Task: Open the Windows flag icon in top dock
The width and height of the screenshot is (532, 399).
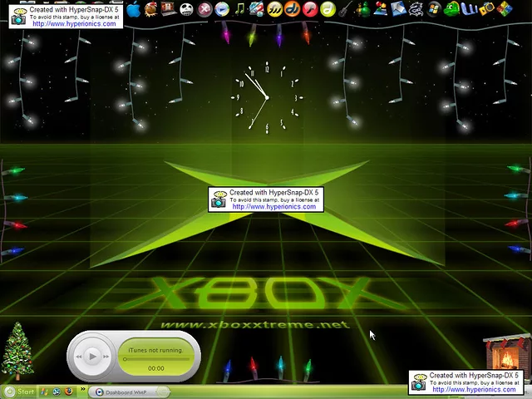Action: (433, 9)
